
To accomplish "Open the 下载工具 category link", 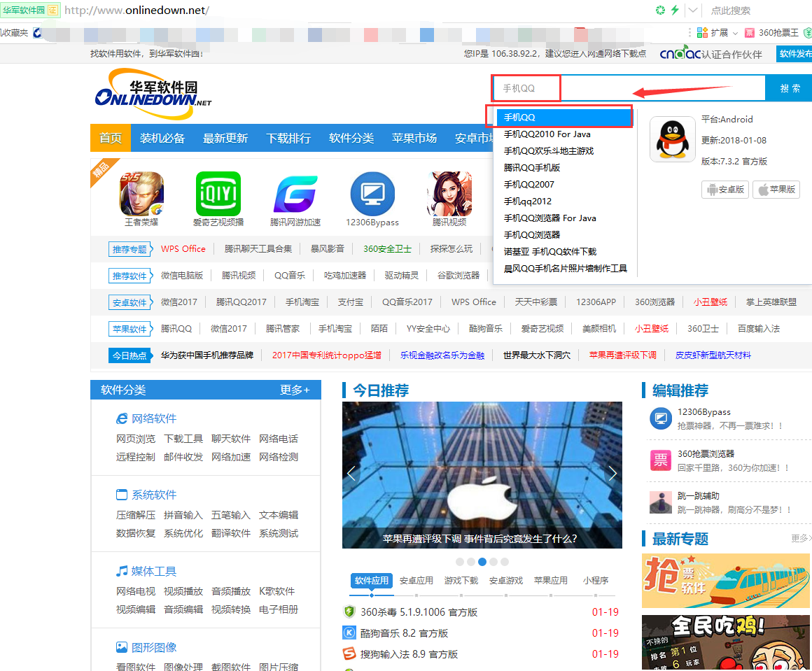I will (183, 439).
